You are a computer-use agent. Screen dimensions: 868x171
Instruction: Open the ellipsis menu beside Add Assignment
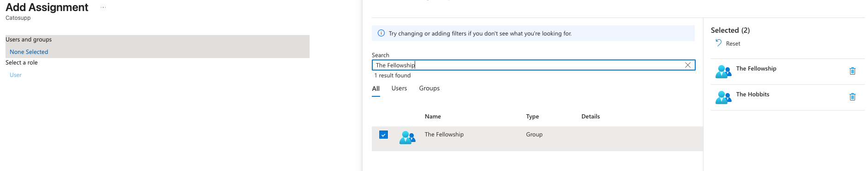coord(103,8)
